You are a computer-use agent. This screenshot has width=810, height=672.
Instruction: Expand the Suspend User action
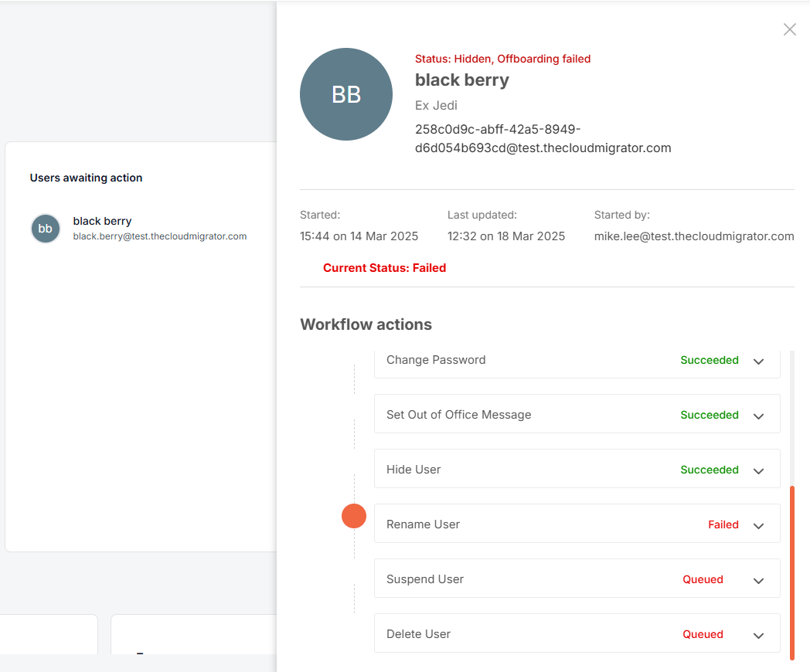[x=758, y=581]
